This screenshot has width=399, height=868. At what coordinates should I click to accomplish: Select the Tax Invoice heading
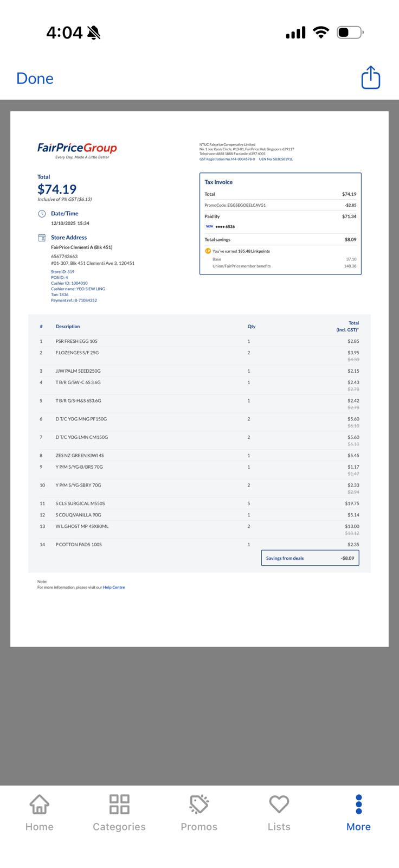tap(218, 182)
